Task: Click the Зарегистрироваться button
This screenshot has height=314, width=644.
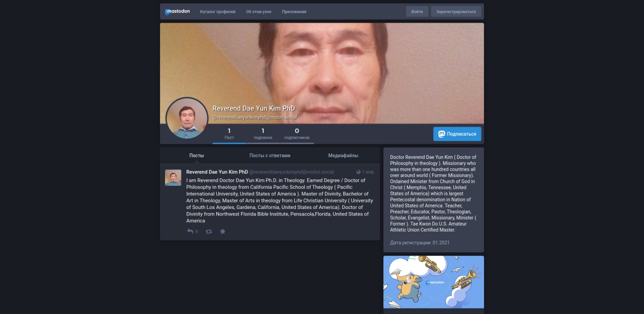Action: point(456,12)
